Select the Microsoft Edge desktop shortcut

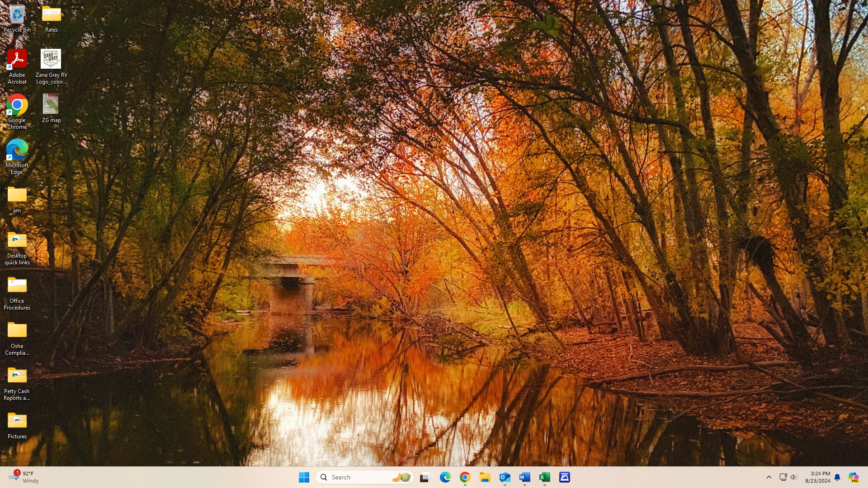[17, 156]
